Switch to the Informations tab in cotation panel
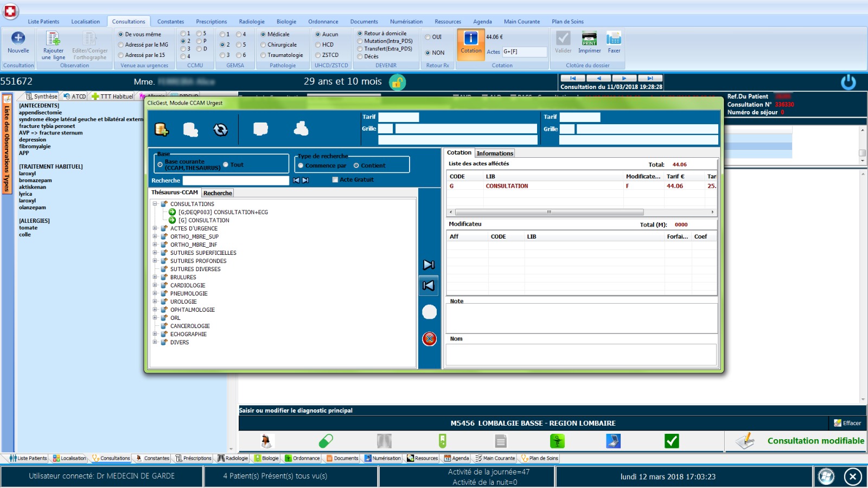Screen dimensions: 868x488 [x=495, y=153]
